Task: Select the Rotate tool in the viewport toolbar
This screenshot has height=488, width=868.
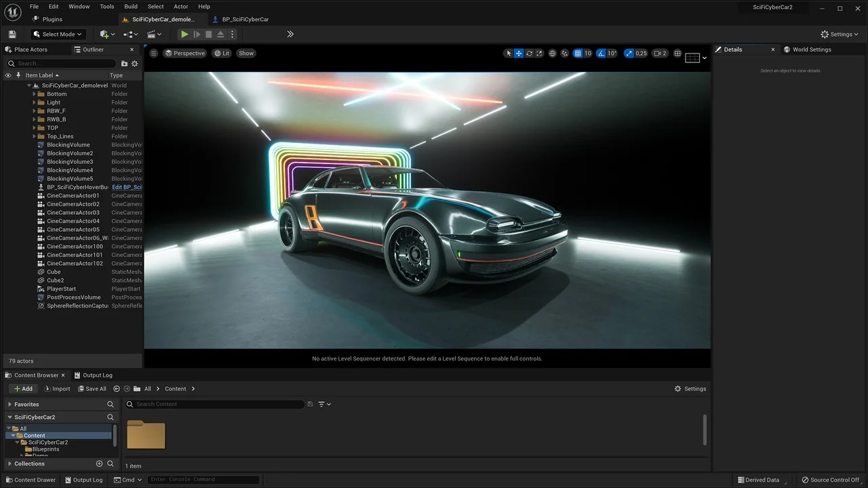Action: [x=529, y=53]
